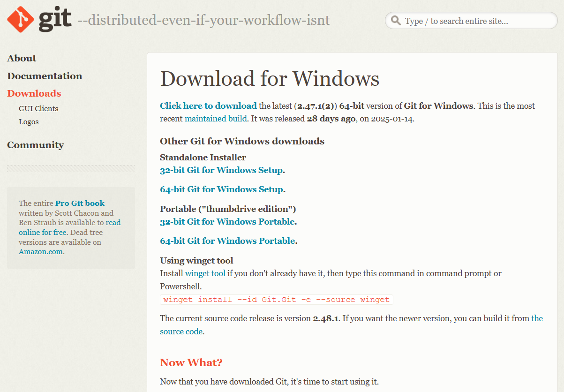Screen dimensions: 564x392
Task: Click the 'Portable ("thumbdrive edition")' label
Action: click(x=228, y=209)
